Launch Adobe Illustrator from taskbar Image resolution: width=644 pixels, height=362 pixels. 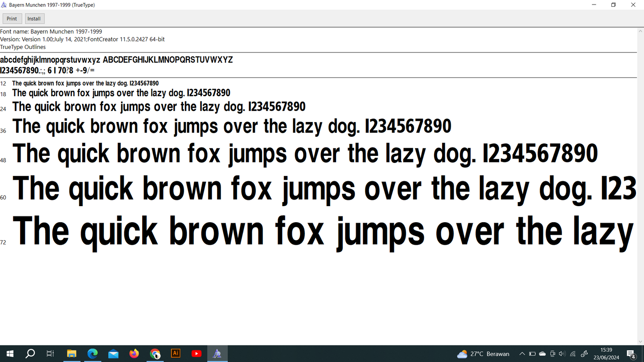176,354
